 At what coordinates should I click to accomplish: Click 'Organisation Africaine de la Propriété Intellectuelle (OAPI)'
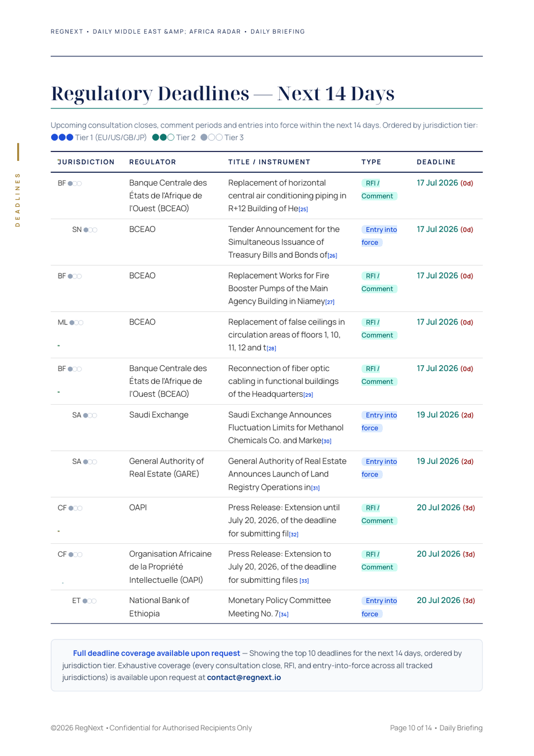[x=170, y=567]
